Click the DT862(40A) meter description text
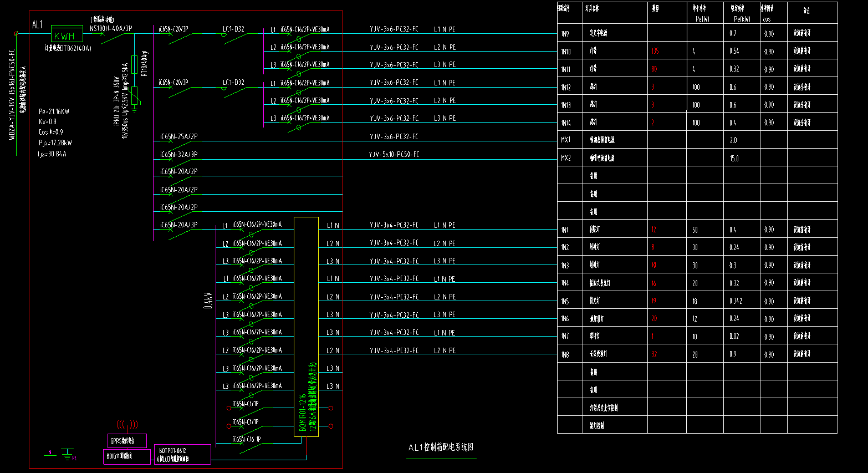The width and height of the screenshot is (868, 473). (x=68, y=48)
